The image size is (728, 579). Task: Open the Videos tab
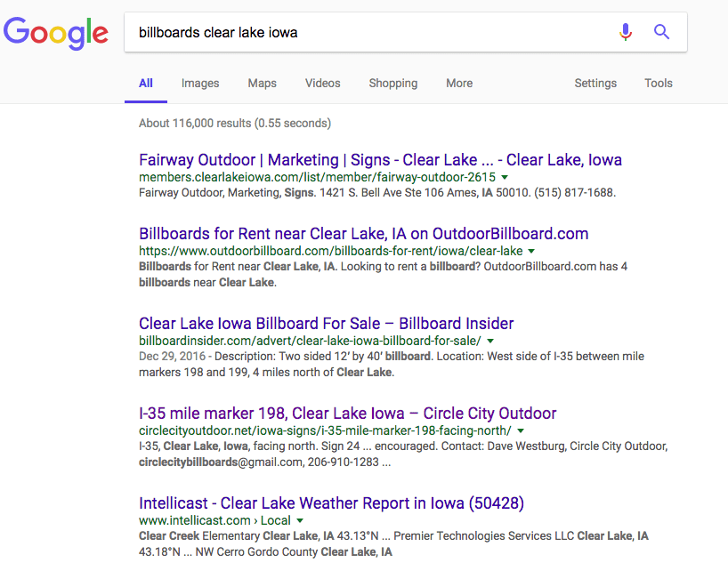323,83
